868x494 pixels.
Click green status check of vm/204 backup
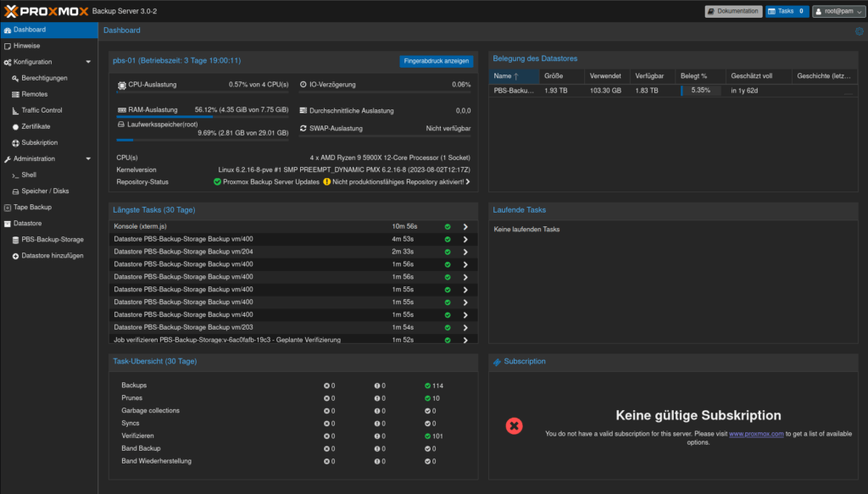[448, 252]
